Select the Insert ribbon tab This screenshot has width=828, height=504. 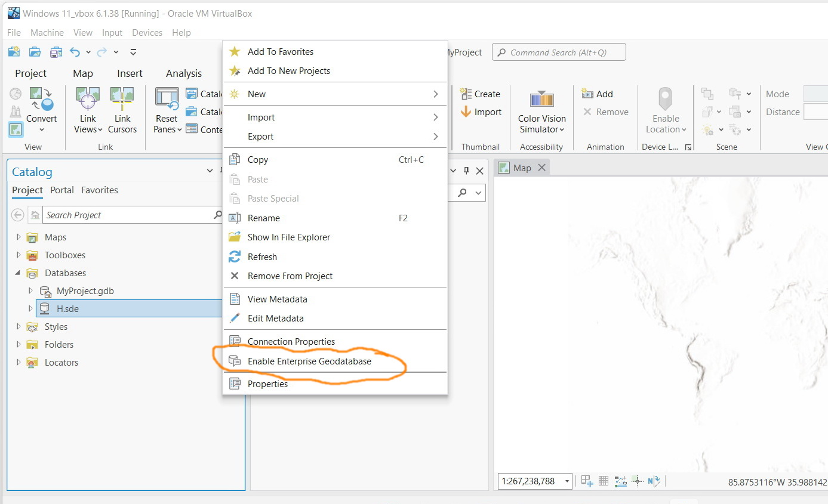click(130, 73)
